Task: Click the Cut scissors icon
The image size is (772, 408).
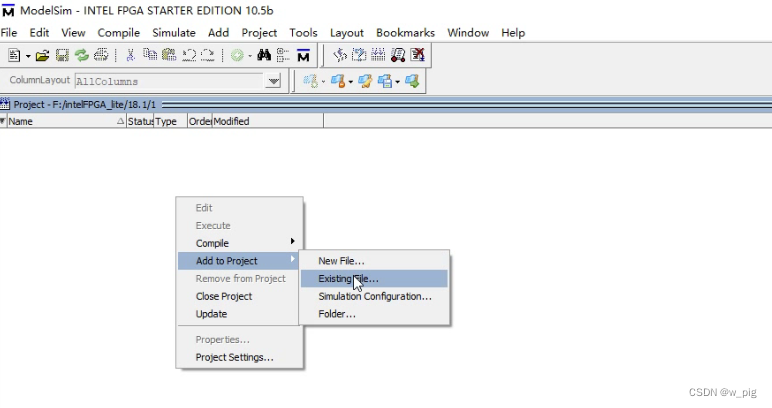Action: pos(130,56)
